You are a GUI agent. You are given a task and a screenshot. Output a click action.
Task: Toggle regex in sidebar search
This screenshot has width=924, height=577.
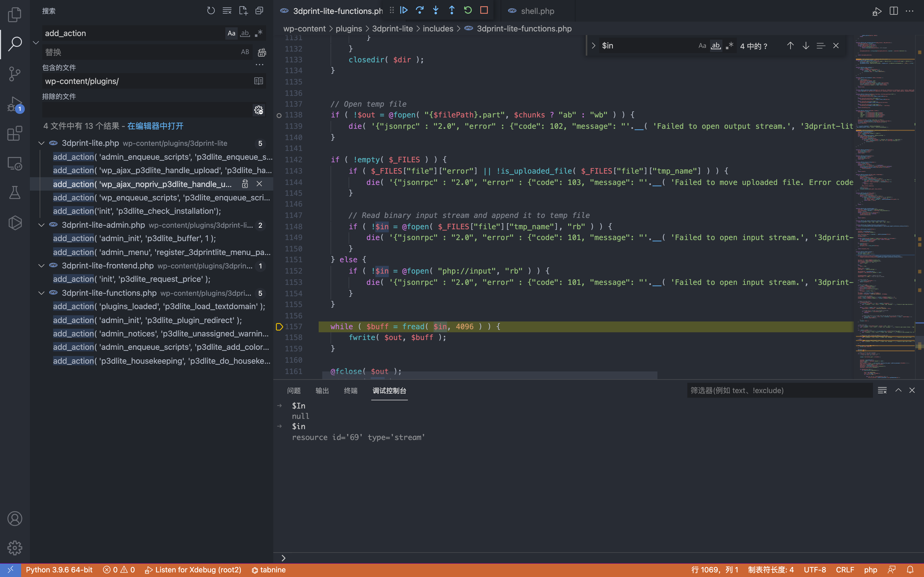(259, 33)
